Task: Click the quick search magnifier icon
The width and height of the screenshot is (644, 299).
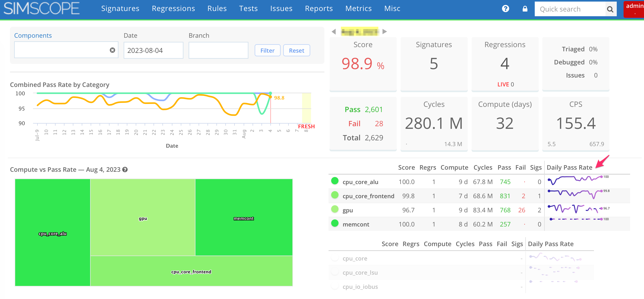Action: coord(610,9)
